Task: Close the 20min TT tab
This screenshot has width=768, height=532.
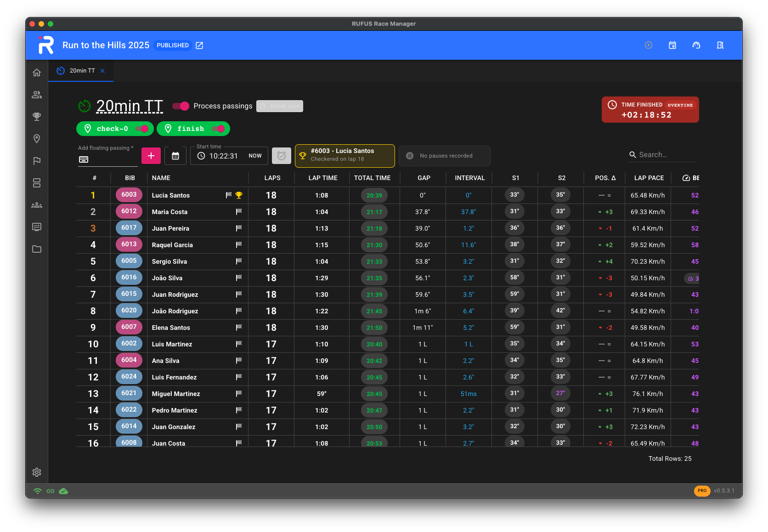Action: point(102,71)
